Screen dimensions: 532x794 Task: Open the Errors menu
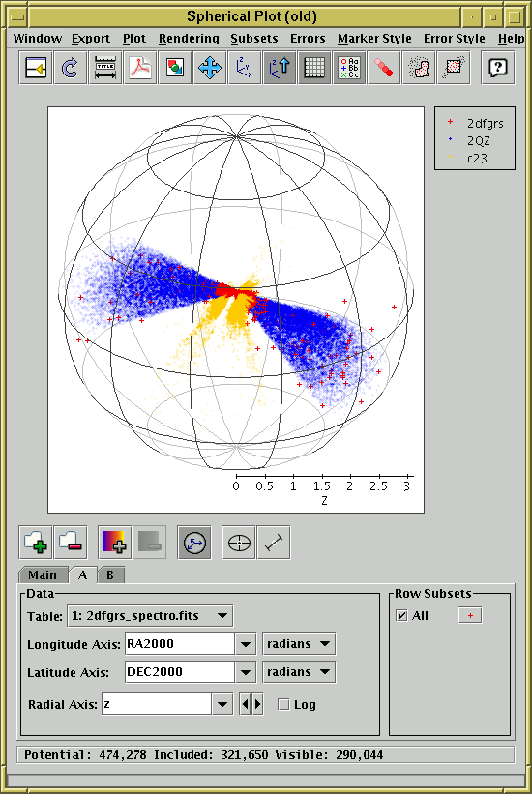point(308,39)
